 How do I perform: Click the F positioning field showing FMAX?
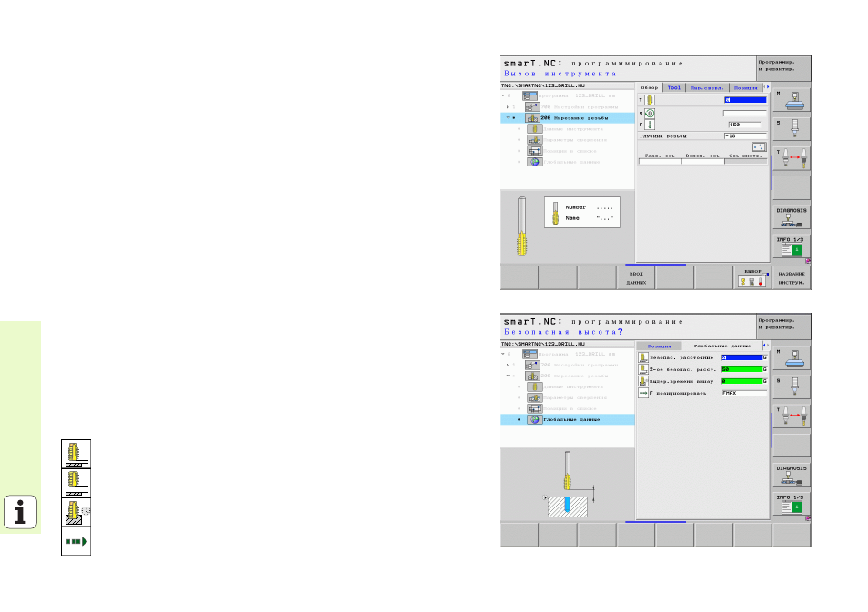click(744, 393)
